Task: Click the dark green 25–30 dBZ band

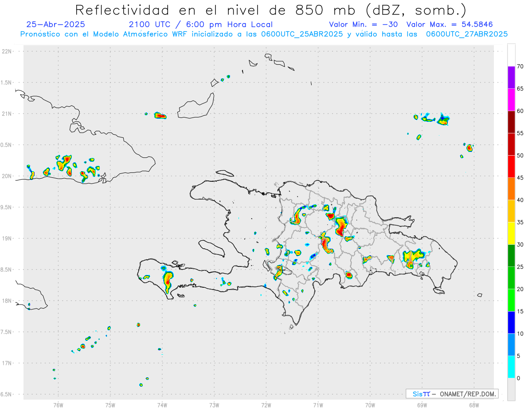Action: tap(511, 256)
